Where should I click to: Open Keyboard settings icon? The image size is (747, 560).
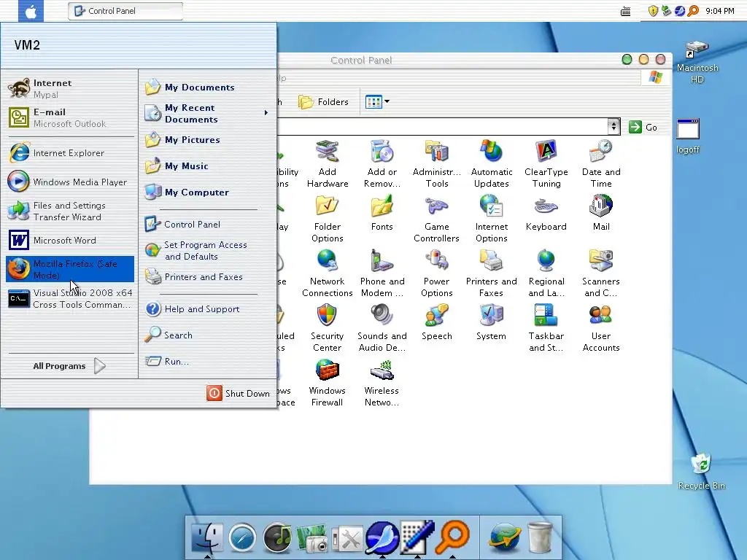546,213
